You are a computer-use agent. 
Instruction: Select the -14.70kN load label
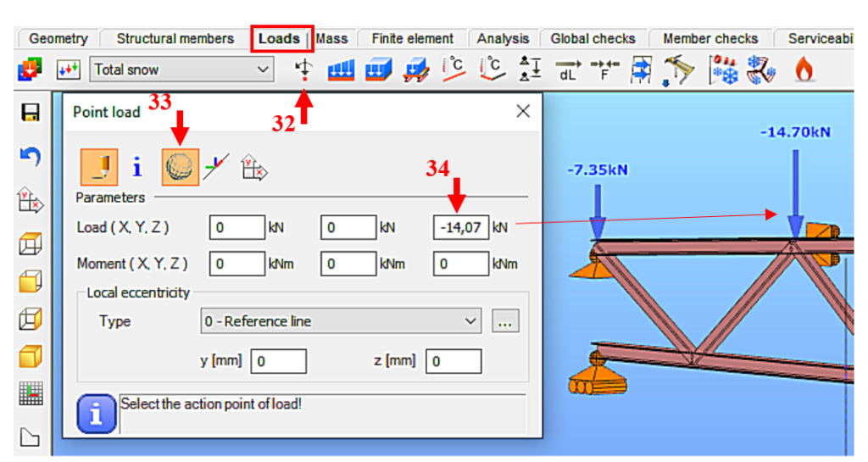click(795, 132)
